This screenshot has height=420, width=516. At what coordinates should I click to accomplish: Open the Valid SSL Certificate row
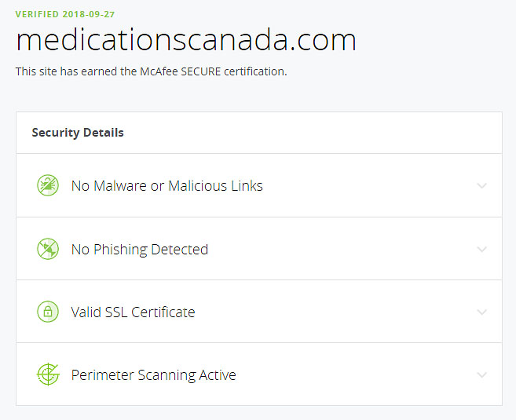[x=259, y=312]
